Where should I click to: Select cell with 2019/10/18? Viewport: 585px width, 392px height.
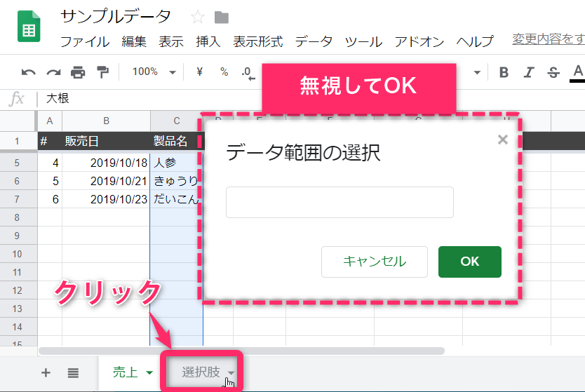[x=107, y=163]
